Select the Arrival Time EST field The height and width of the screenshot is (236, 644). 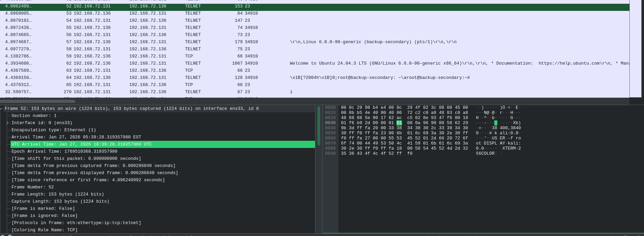pos(163,137)
